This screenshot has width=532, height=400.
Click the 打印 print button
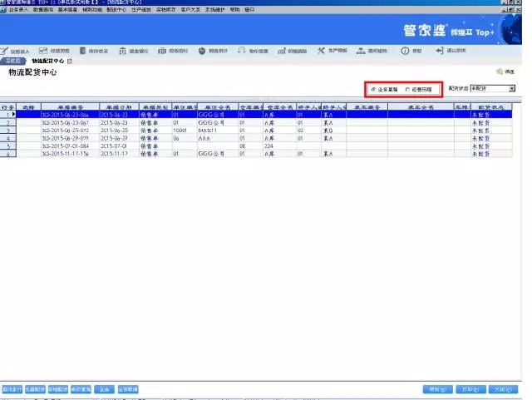point(471,388)
